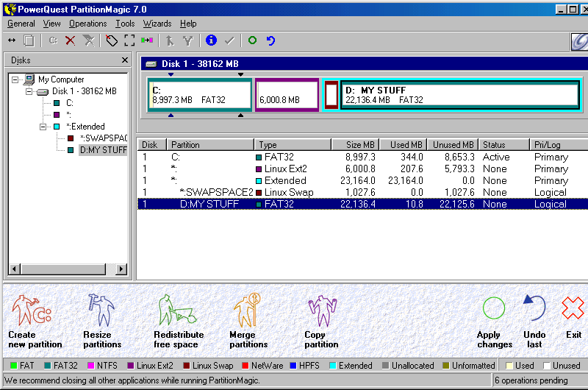This screenshot has height=390, width=588.
Task: Click the green circle Apply icon in toolbar
Action: [x=252, y=40]
